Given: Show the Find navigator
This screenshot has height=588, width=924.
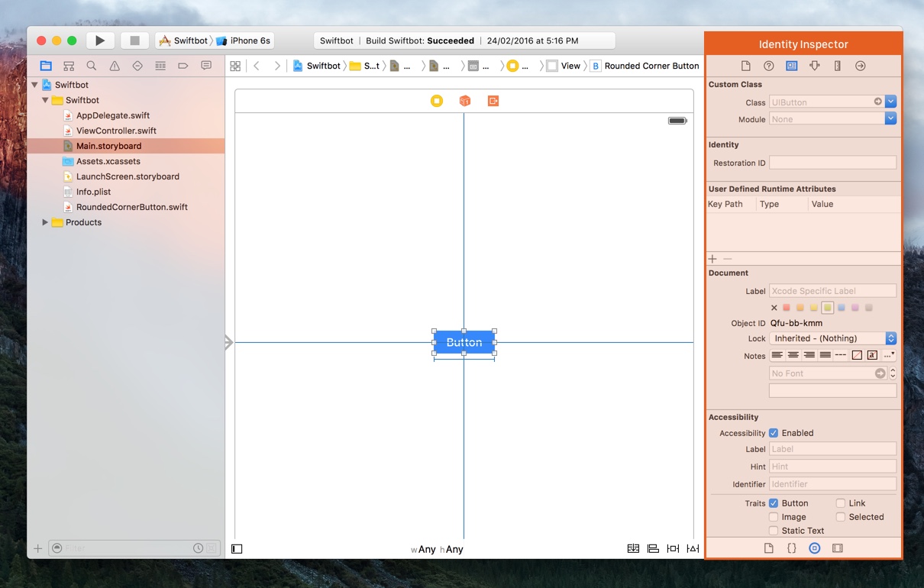Looking at the screenshot, I should (92, 66).
